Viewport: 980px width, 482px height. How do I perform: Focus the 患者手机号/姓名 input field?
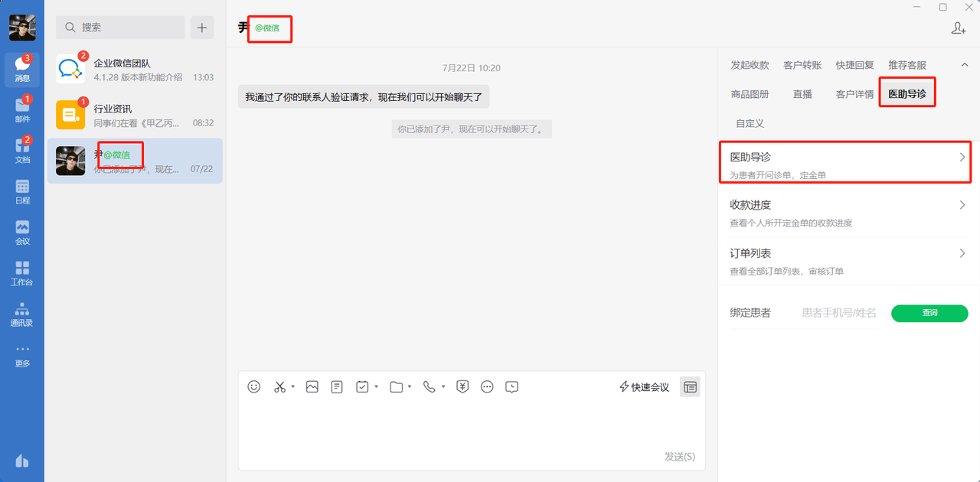click(x=839, y=313)
